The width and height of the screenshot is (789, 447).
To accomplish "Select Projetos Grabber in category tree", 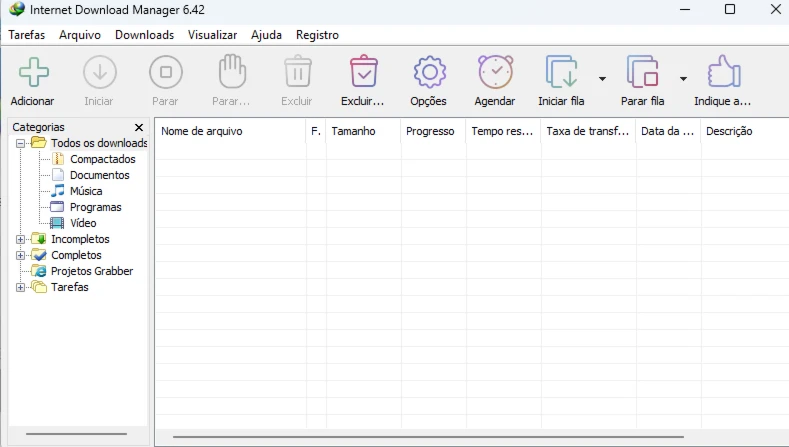I will click(x=91, y=271).
